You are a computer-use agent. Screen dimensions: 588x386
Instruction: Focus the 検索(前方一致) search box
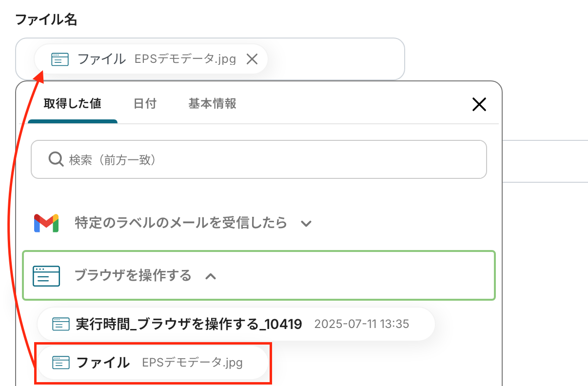click(273, 159)
